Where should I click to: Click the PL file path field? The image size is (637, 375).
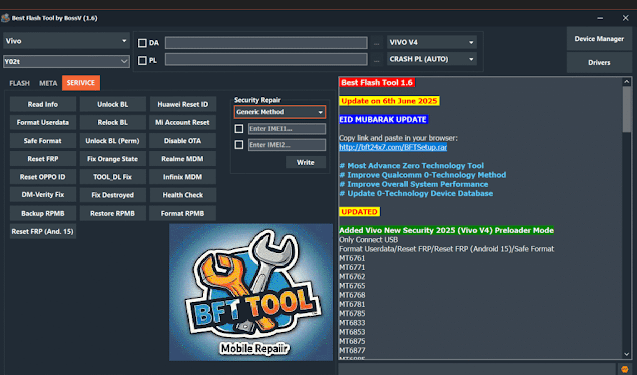tap(266, 60)
